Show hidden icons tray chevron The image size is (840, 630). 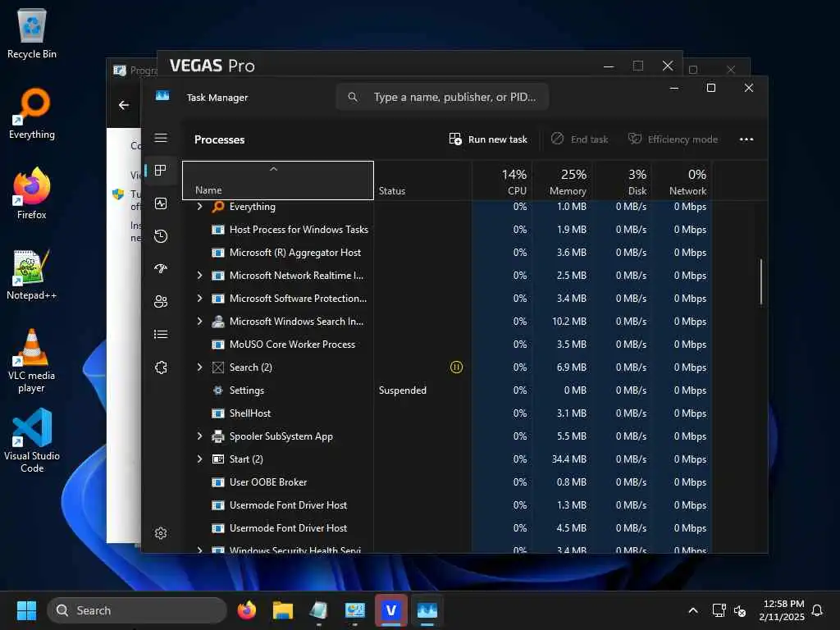(x=692, y=610)
